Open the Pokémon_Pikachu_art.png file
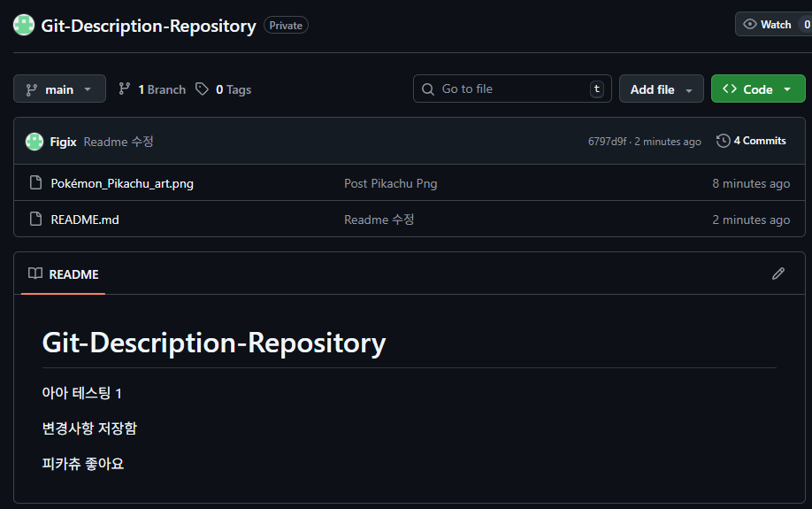The width and height of the screenshot is (812, 509). [x=122, y=183]
